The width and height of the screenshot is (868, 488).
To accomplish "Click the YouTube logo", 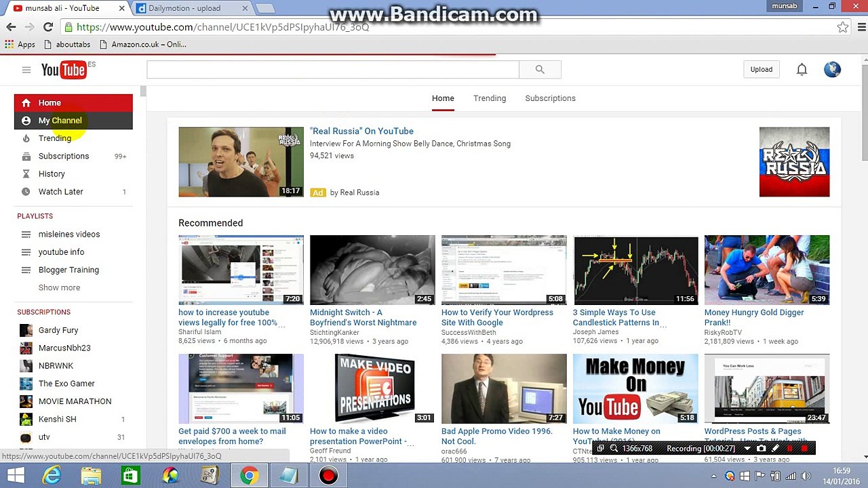I will pos(64,70).
